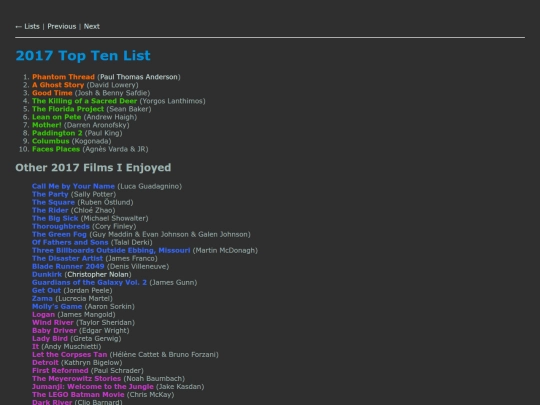Click director name Yorgos Lanthimos
540x405 pixels.
pyautogui.click(x=173, y=101)
